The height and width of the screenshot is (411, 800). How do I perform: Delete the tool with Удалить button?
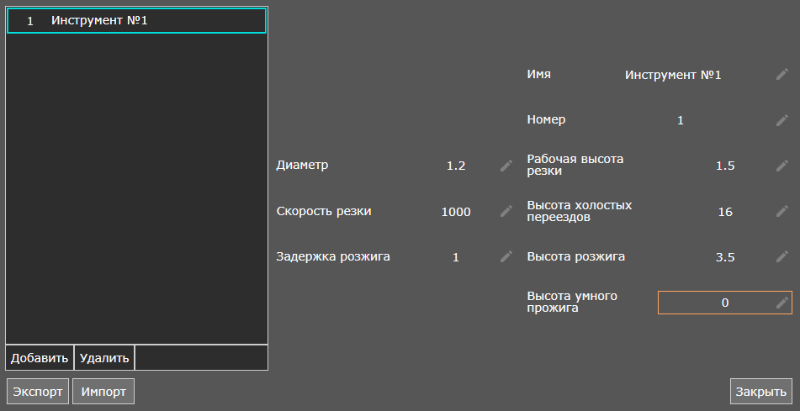pos(105,358)
